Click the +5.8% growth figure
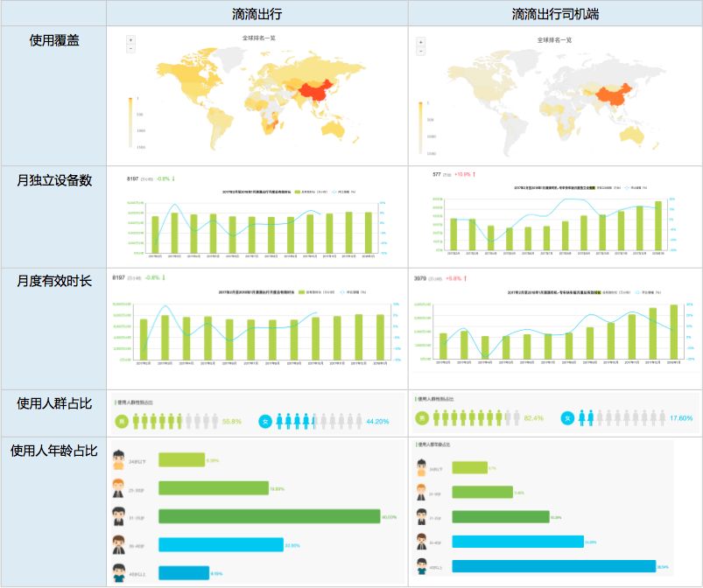This screenshot has height=588, width=703. 453,279
